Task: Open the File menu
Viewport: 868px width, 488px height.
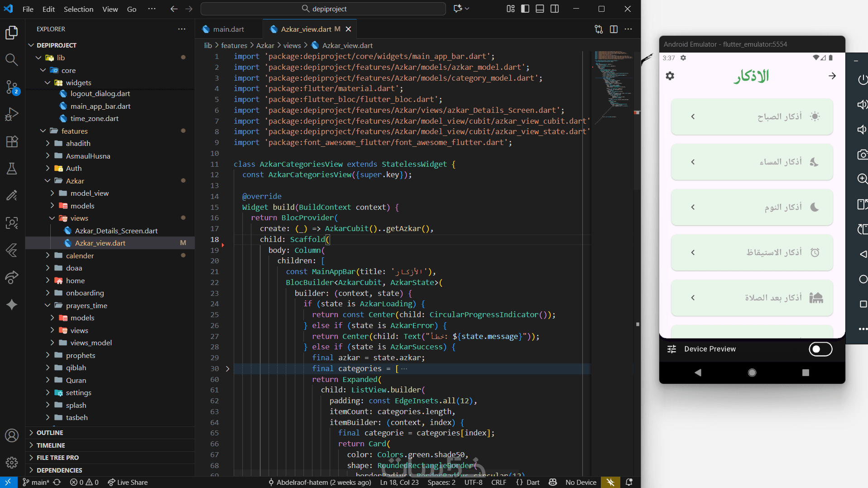Action: (28, 9)
